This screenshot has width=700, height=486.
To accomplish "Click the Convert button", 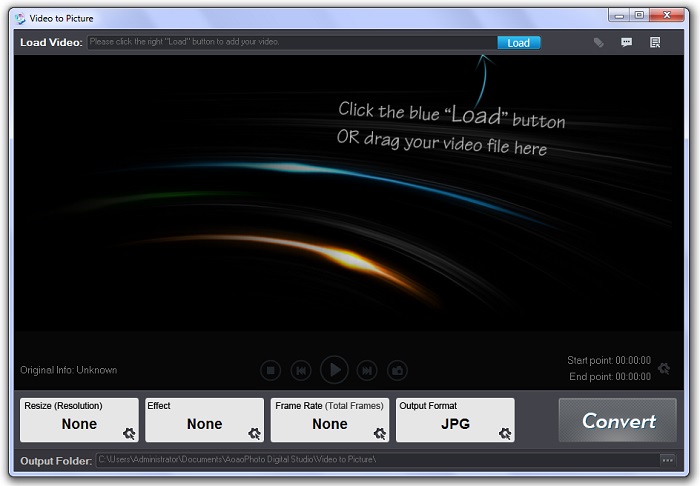I will click(618, 420).
